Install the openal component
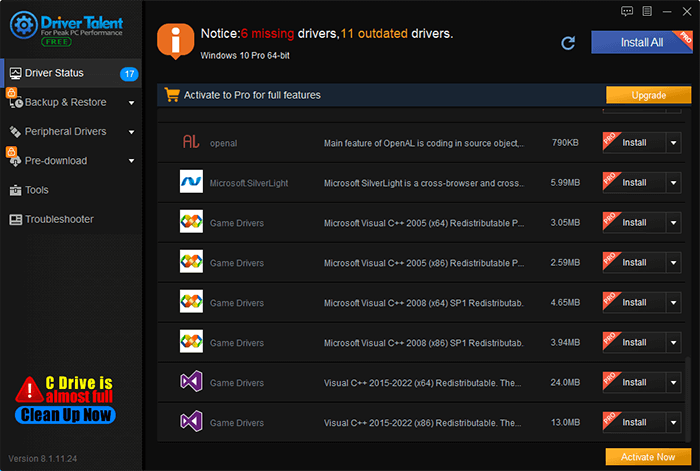Screen dimensions: 700x471 pyautogui.click(x=634, y=143)
